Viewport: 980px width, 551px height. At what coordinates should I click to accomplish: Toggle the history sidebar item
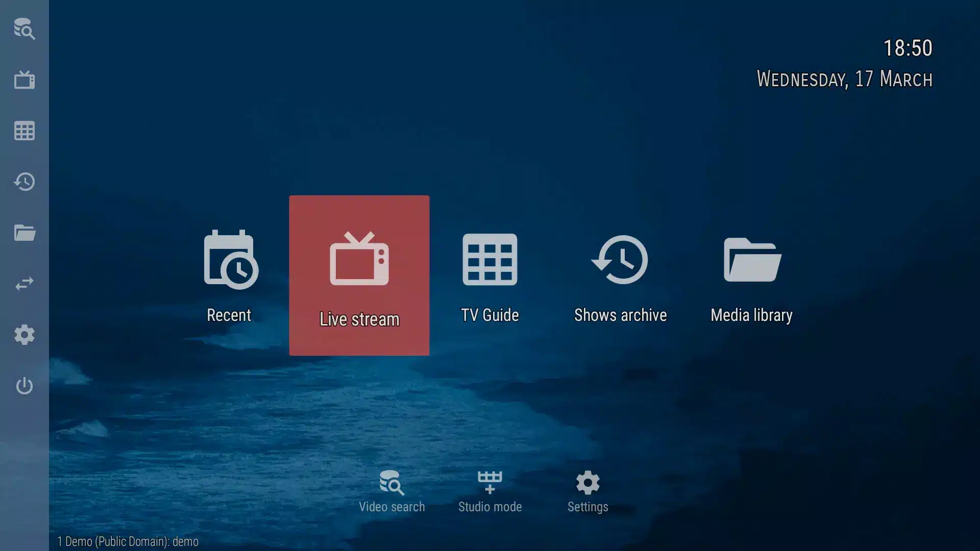point(24,181)
